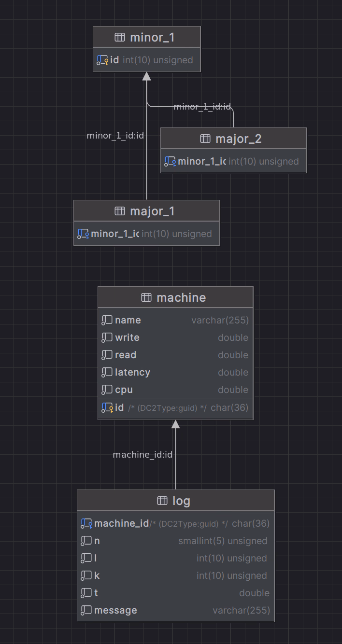The width and height of the screenshot is (342, 644).
Task: Click the double type of latency column
Action: click(233, 372)
